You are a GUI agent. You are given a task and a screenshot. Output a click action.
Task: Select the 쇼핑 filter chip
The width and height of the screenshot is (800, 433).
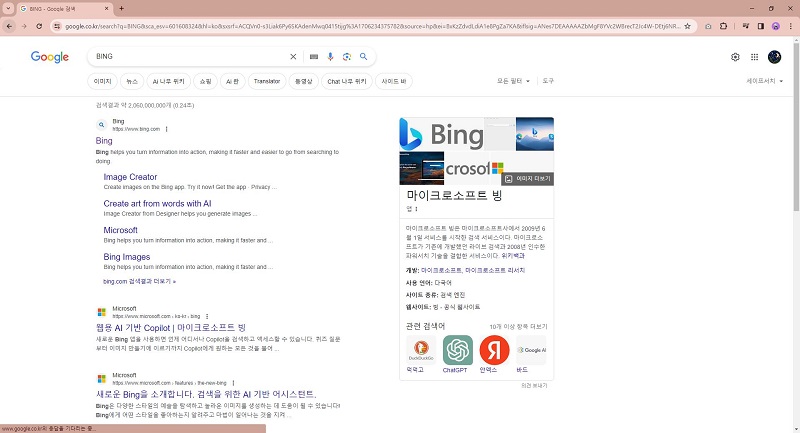(x=206, y=82)
